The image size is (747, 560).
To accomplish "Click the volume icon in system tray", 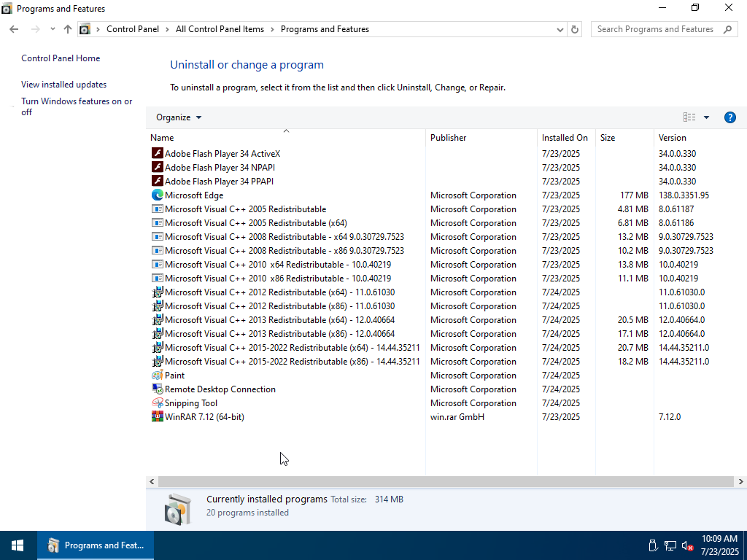I will point(686,545).
